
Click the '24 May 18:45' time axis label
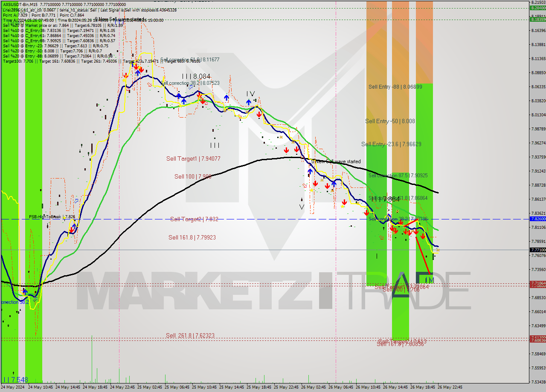(x=95, y=387)
